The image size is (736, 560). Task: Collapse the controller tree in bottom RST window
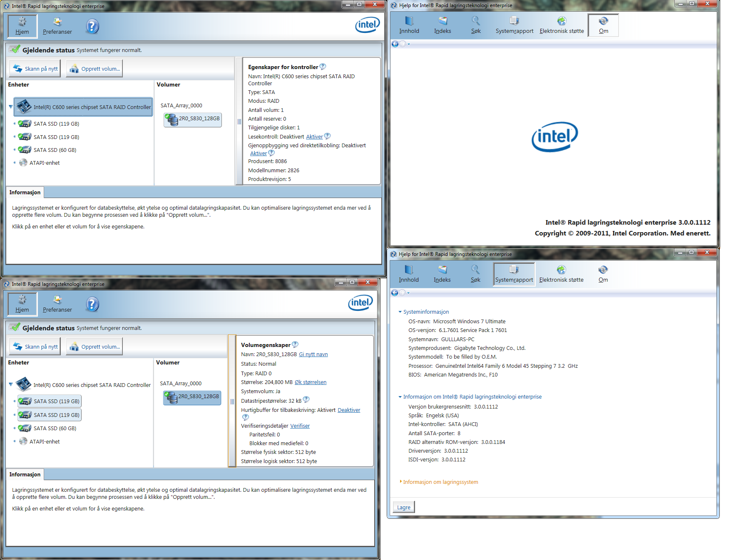pyautogui.click(x=10, y=384)
